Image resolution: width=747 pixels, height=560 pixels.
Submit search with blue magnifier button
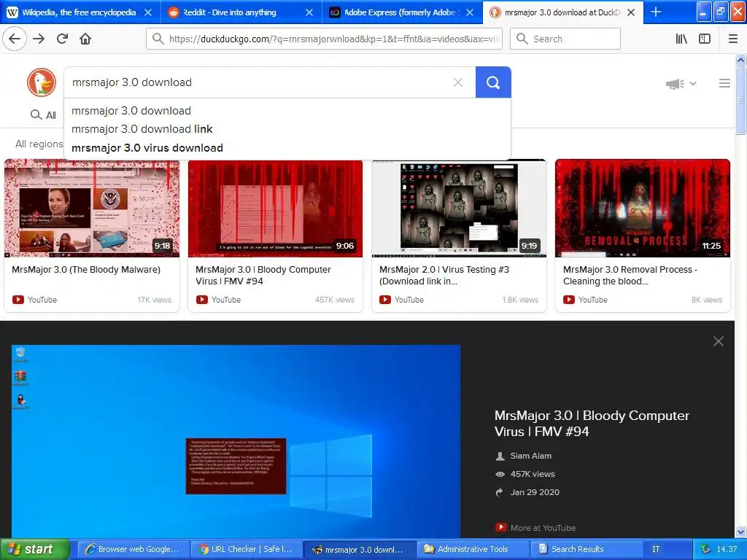click(493, 82)
